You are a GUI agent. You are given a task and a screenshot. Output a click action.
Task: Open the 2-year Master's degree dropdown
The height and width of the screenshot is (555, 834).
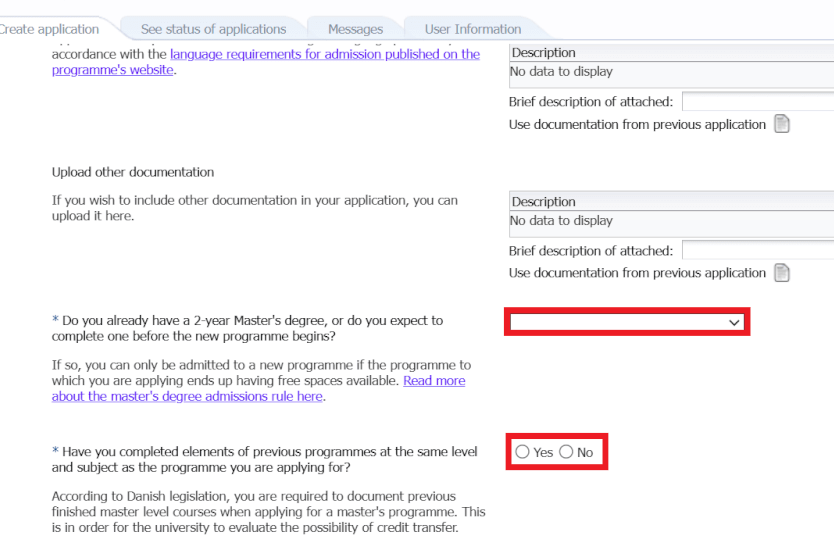pyautogui.click(x=626, y=322)
